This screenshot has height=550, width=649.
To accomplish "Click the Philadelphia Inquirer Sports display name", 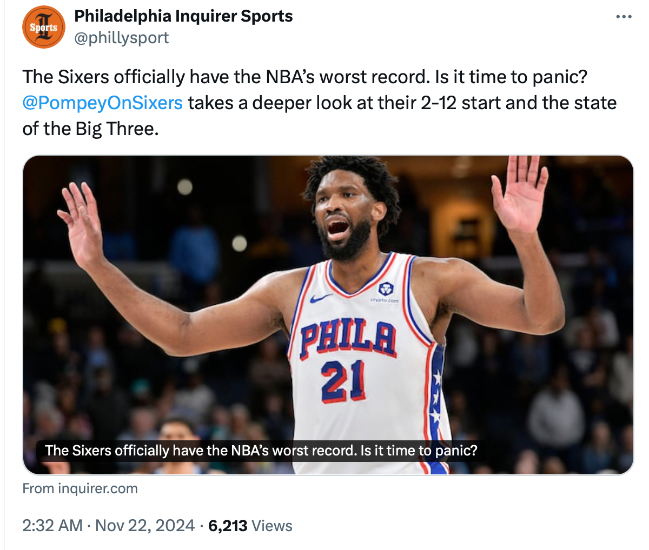I will (183, 16).
